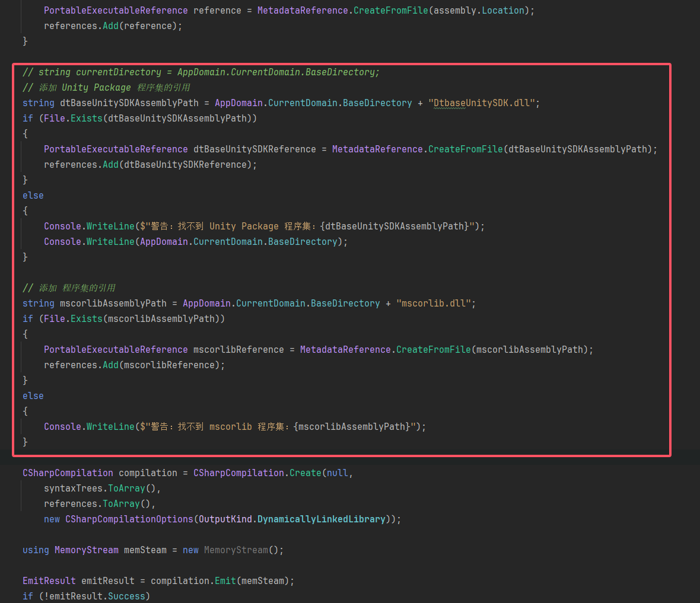
Task: Click compilation.Emit(memSteam) call
Action: pos(222,581)
